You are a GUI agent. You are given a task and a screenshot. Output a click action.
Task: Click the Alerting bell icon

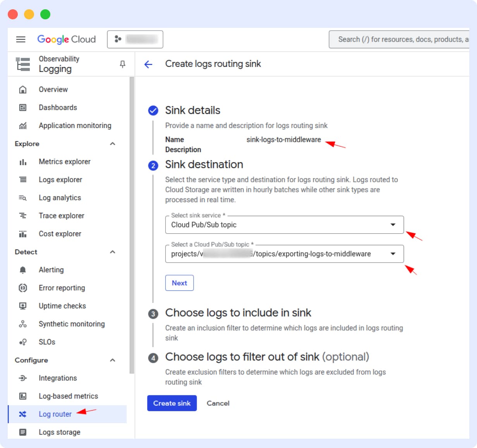tap(23, 270)
